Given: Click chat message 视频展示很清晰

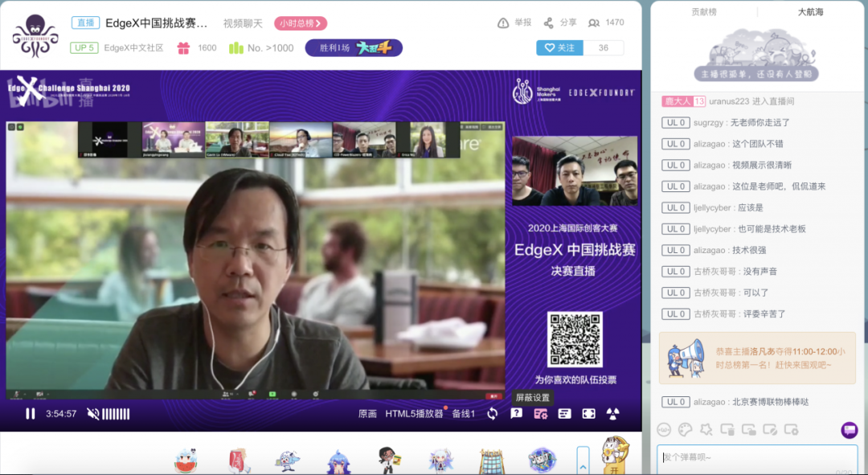Looking at the screenshot, I should (x=762, y=165).
